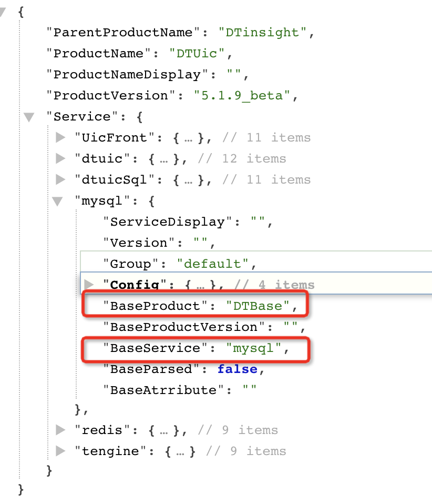Select the "BaseService" key
The height and width of the screenshot is (504, 432).
pos(155,348)
